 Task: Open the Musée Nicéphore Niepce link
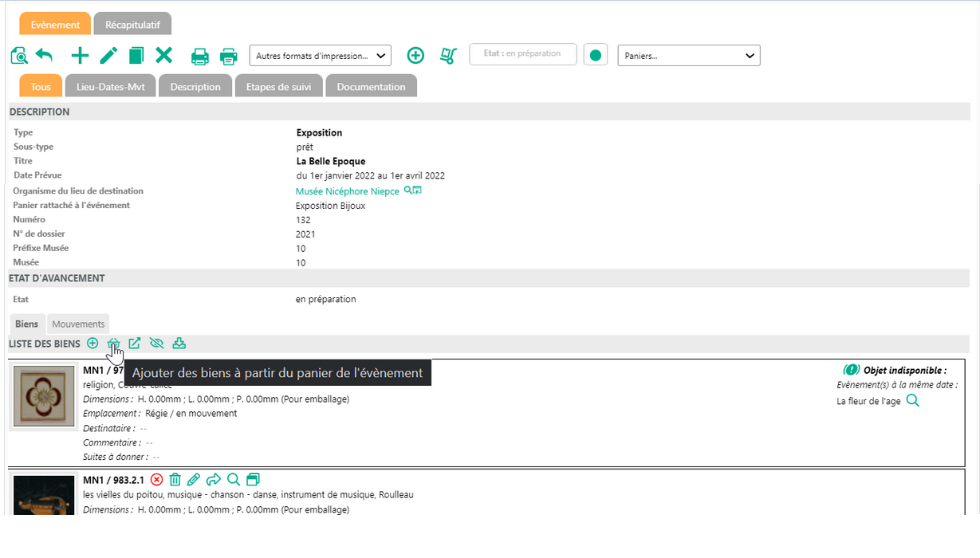pyautogui.click(x=347, y=191)
